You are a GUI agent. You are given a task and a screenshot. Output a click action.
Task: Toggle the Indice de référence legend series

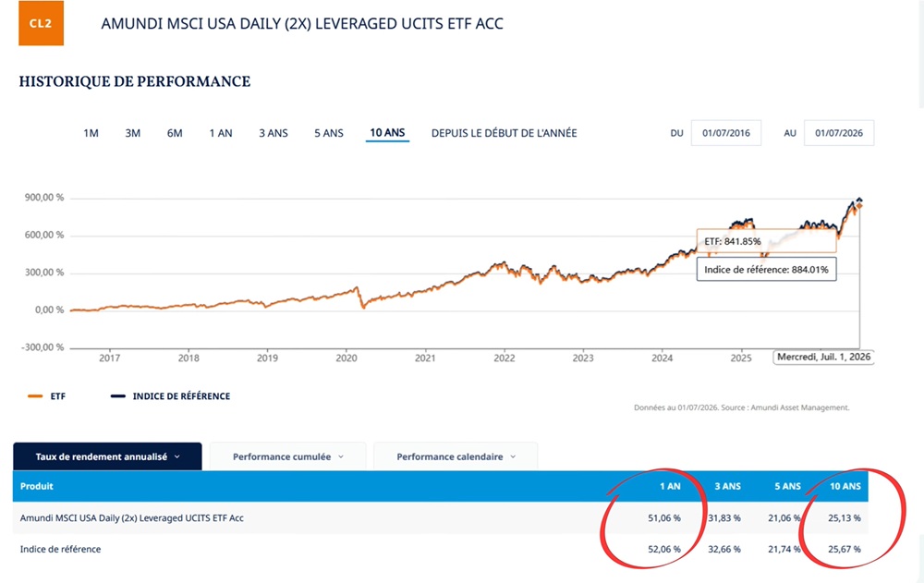170,396
